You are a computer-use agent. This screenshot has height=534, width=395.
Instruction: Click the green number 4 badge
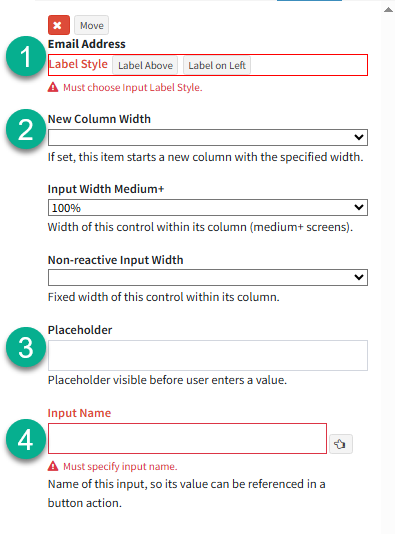(x=26, y=439)
